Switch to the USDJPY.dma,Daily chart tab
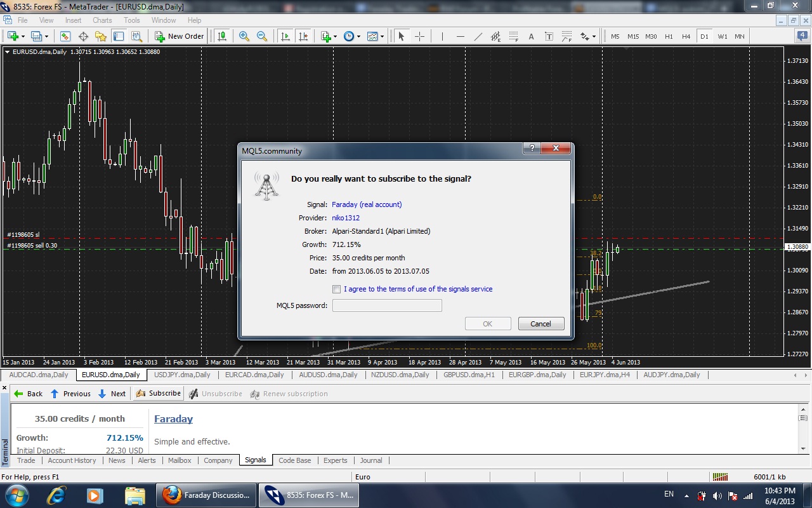Image resolution: width=812 pixels, height=508 pixels. 182,375
